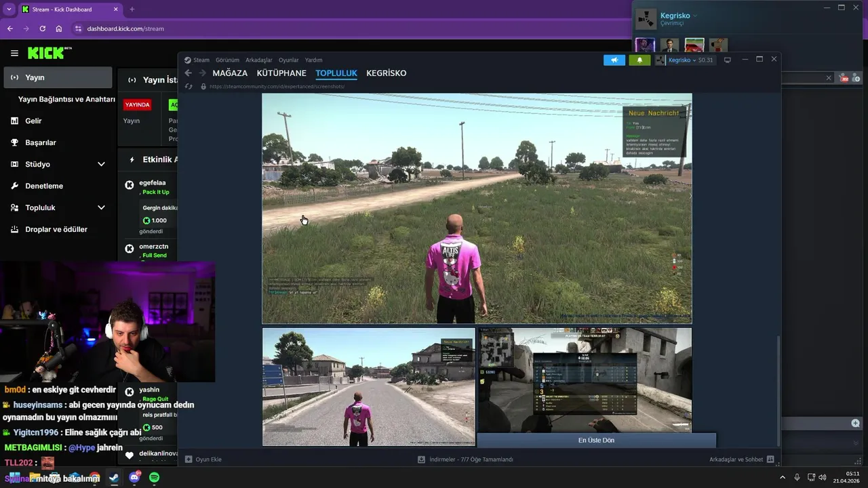Image resolution: width=868 pixels, height=488 pixels.
Task: Open the Oyunlar menu in Steam
Action: [288, 60]
